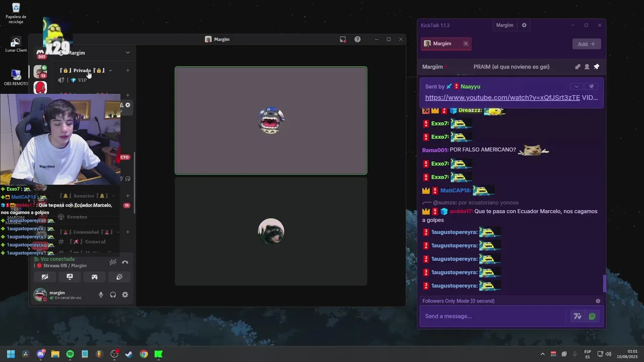The image size is (644, 362).
Task: Click the Send a message input field
Action: [x=493, y=316]
